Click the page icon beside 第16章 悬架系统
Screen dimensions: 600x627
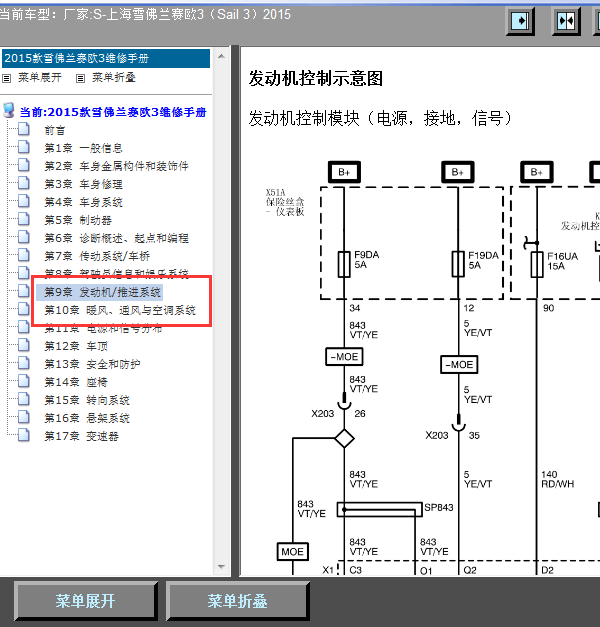(x=24, y=417)
